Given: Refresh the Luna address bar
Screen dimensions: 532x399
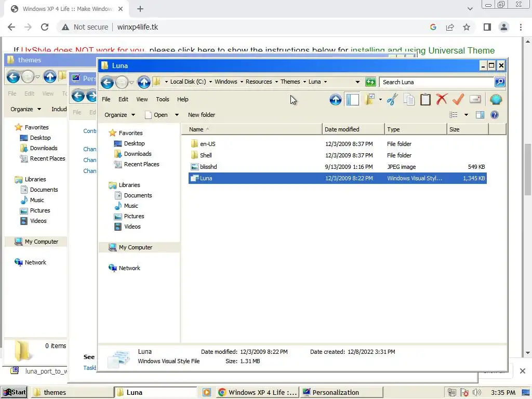Looking at the screenshot, I should (370, 82).
